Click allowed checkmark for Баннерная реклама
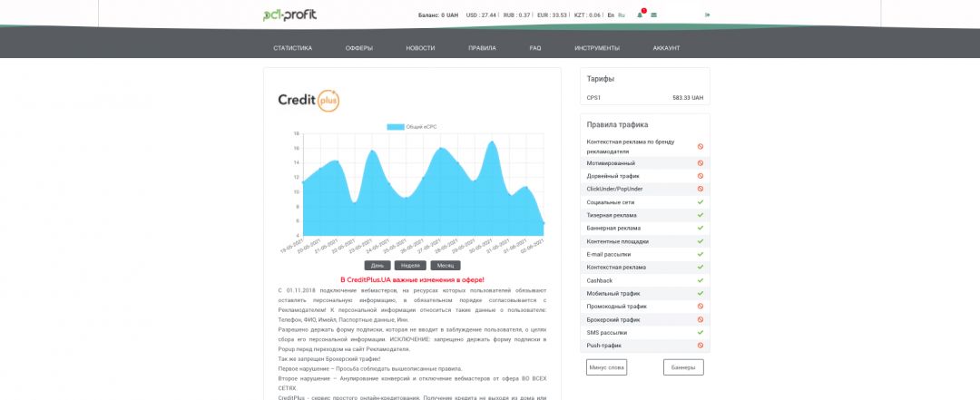 tap(700, 229)
